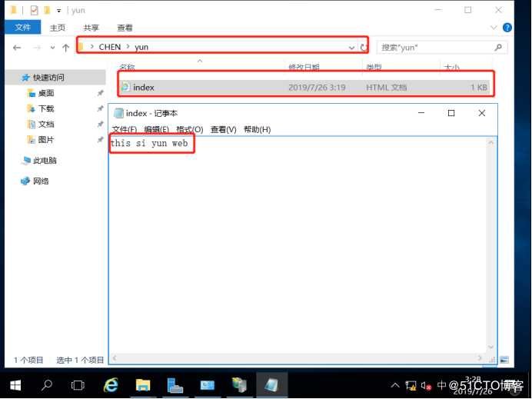The image size is (532, 399).
Task: Switch Explorer to large icons view
Action: 504,360
